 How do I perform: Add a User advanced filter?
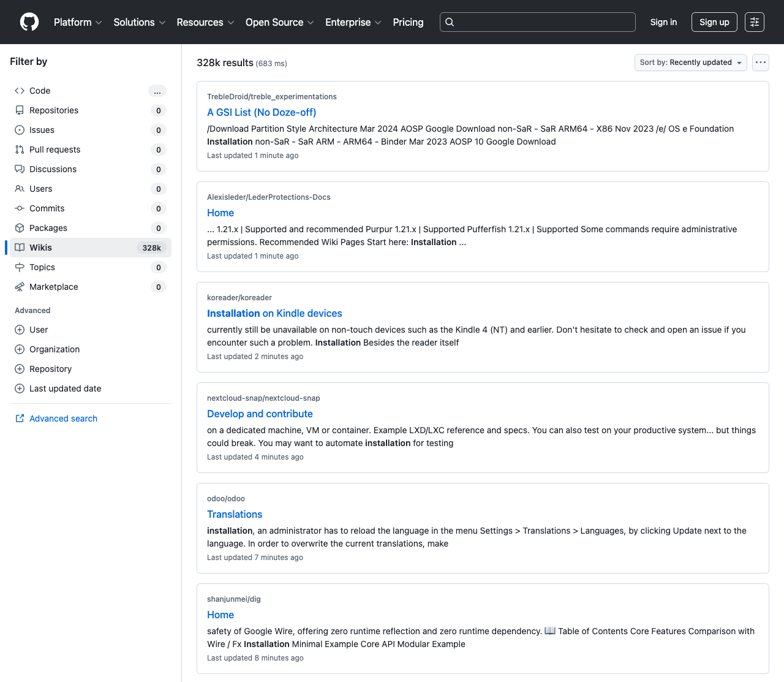coord(91,330)
